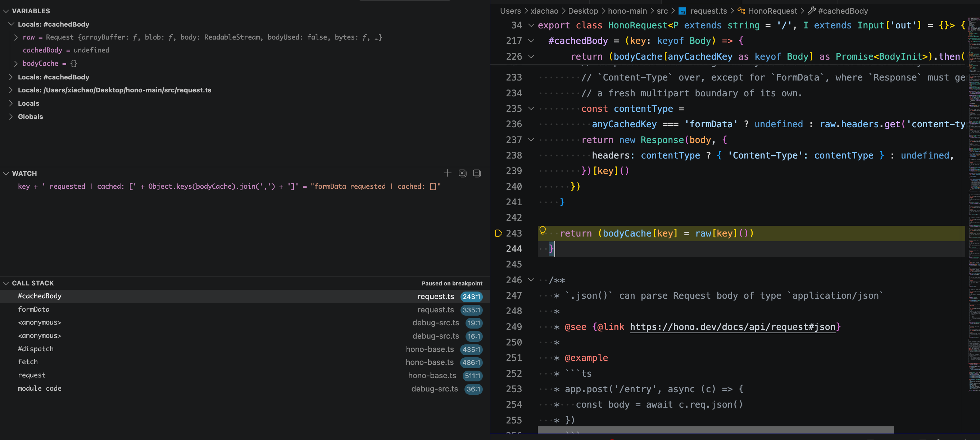This screenshot has width=980, height=440.
Task: Fold the contentType block at line 235
Action: (531, 109)
